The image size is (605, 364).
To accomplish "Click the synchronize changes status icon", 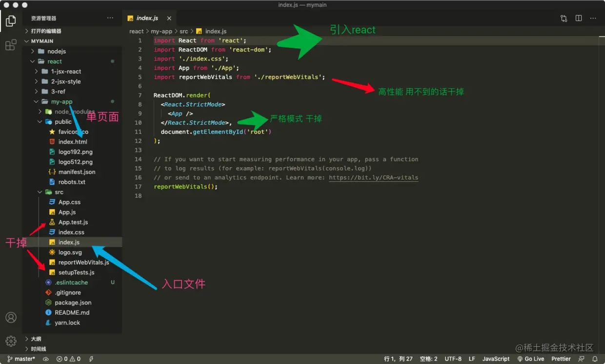I will [x=46, y=359].
